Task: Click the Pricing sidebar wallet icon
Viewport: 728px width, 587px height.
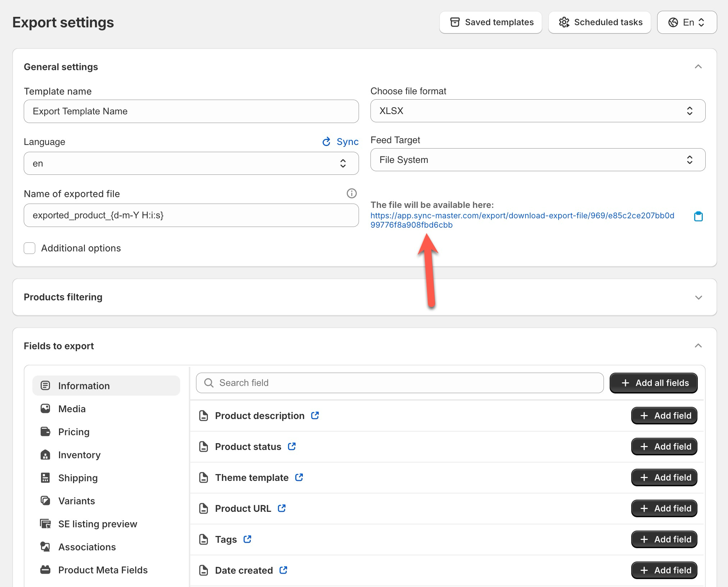Action: [x=45, y=432]
